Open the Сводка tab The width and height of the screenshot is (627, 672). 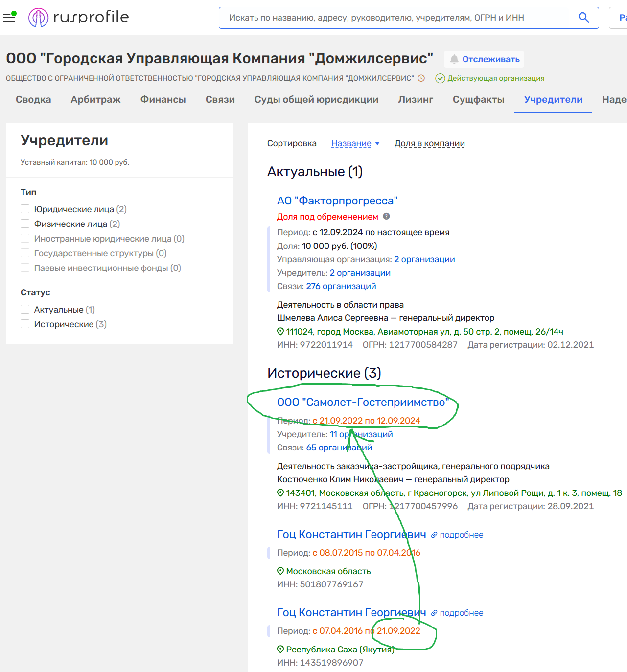(33, 99)
